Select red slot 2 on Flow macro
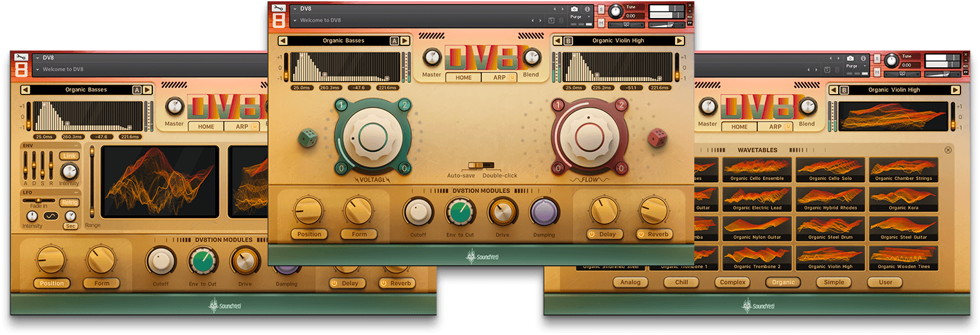 (x=621, y=105)
